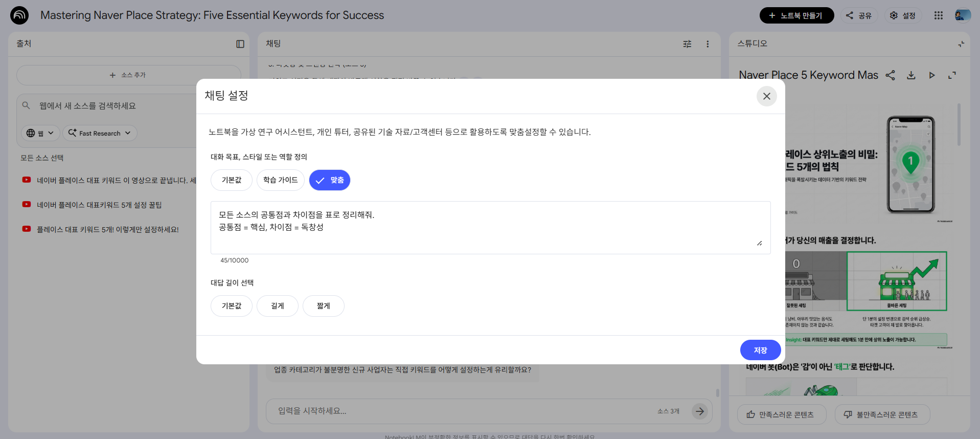Viewport: 980px width, 439px height.
Task: Click the notebook title text
Action: click(212, 15)
